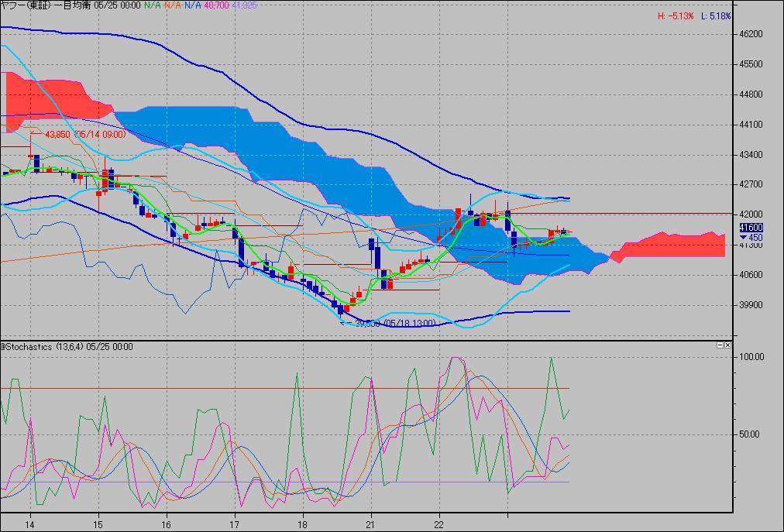Image resolution: width=784 pixels, height=532 pixels.
Task: Click the 05/18 13:00 low price annotation
Action: (x=394, y=324)
